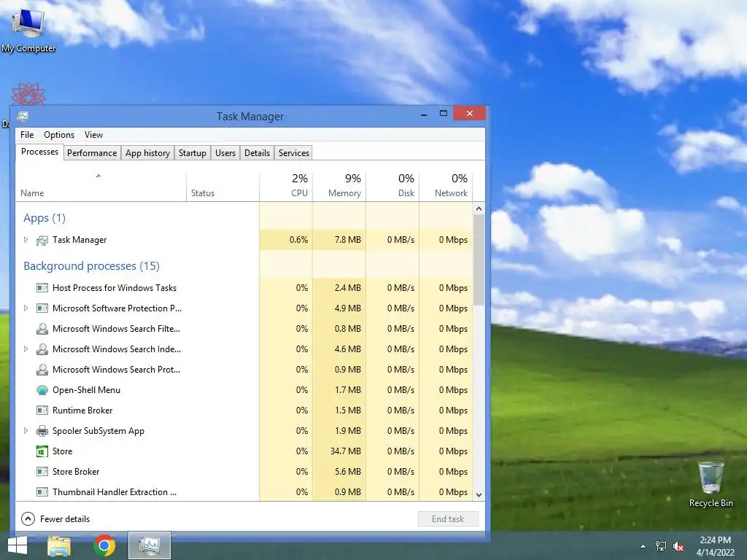
Task: Open the Options menu
Action: coord(59,135)
